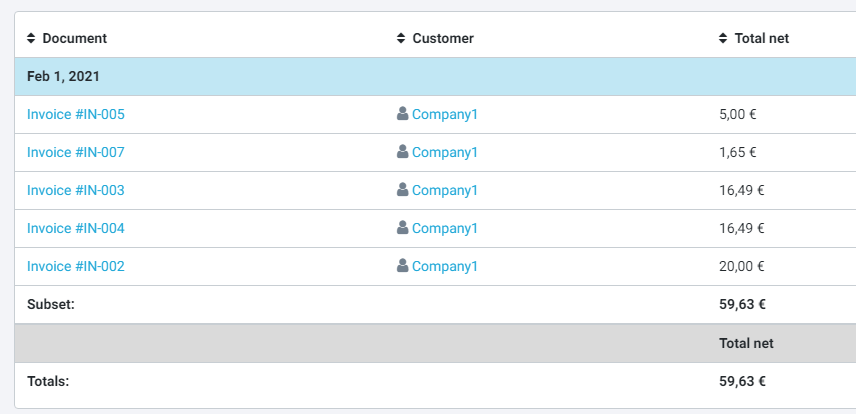Open Invoice #IN-007

click(x=76, y=153)
